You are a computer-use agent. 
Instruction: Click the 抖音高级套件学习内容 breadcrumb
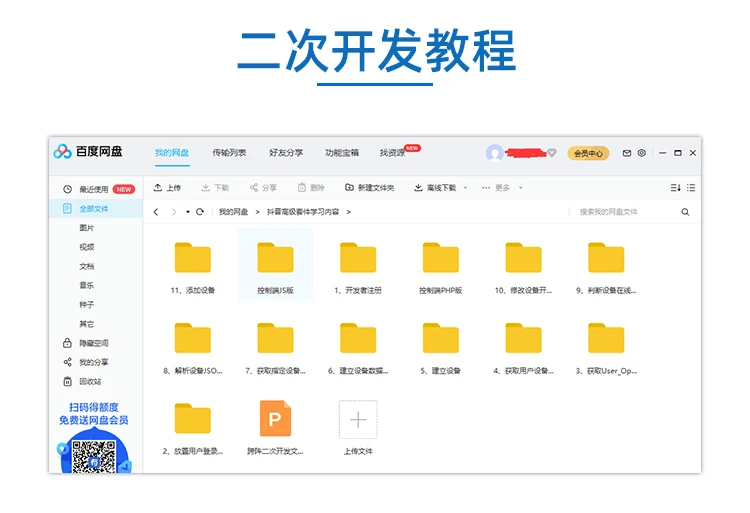coord(303,212)
